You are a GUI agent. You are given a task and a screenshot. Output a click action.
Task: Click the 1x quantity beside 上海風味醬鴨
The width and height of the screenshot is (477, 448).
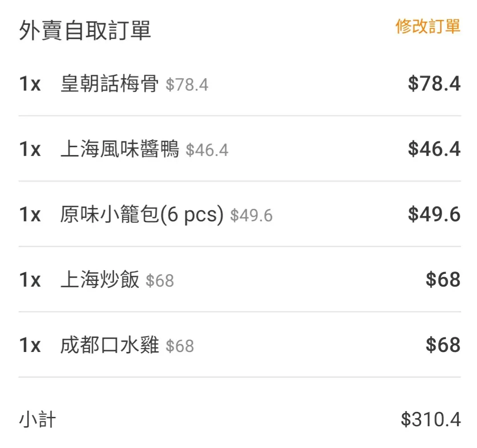pos(30,149)
